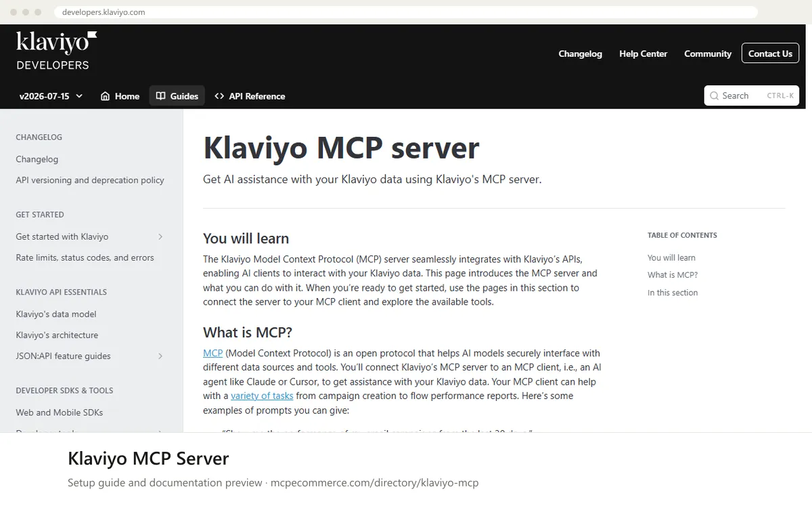Click the Contact Us button
The image size is (812, 508).
770,54
